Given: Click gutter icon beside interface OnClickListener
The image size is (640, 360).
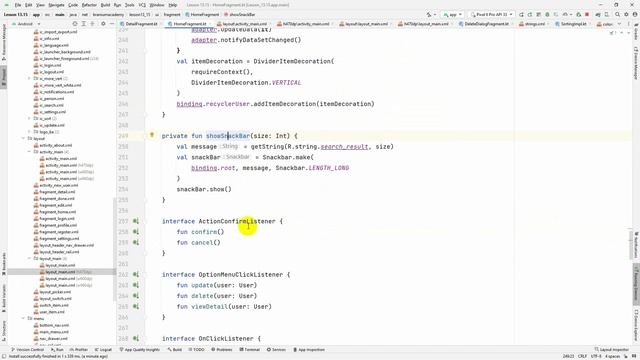Looking at the screenshot, I should [x=136, y=338].
